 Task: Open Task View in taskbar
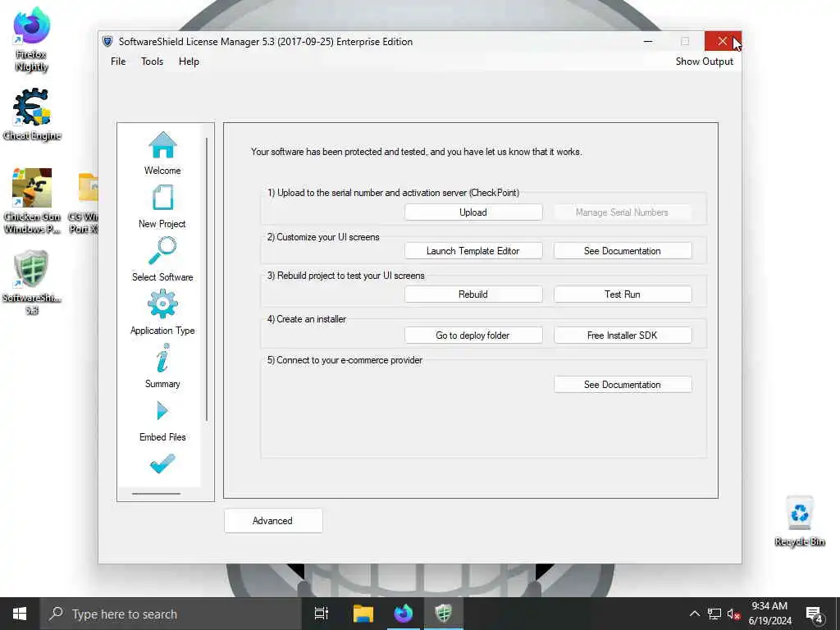tap(322, 614)
